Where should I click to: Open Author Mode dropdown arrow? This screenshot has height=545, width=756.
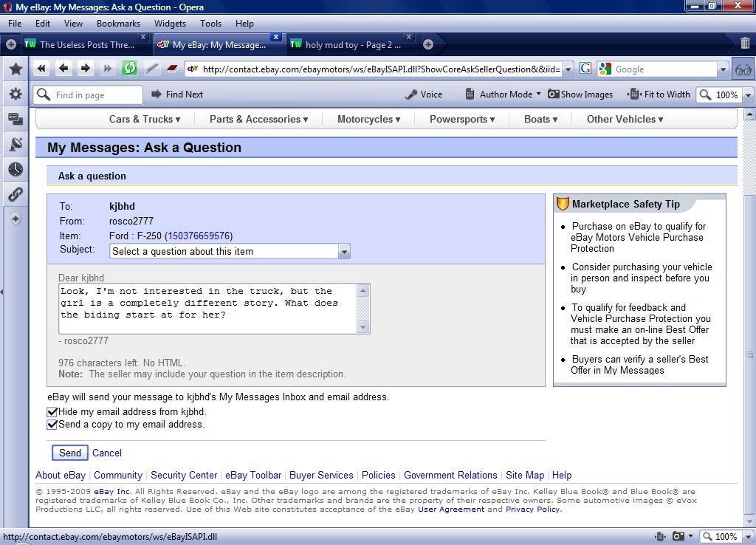pos(538,94)
